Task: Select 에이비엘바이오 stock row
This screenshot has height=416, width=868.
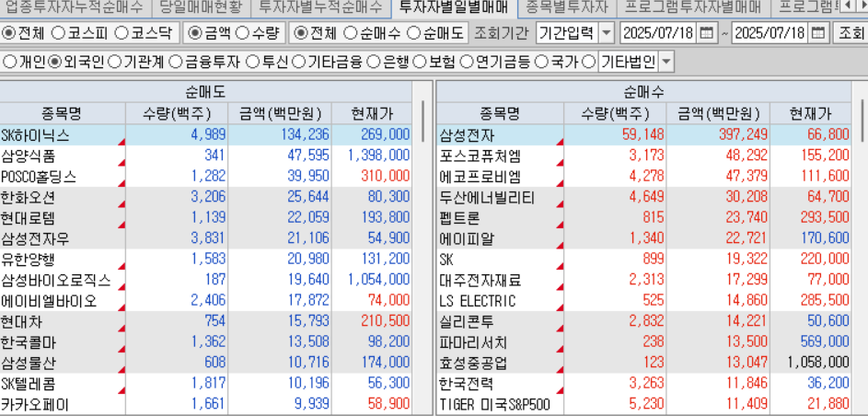Action: 206,301
